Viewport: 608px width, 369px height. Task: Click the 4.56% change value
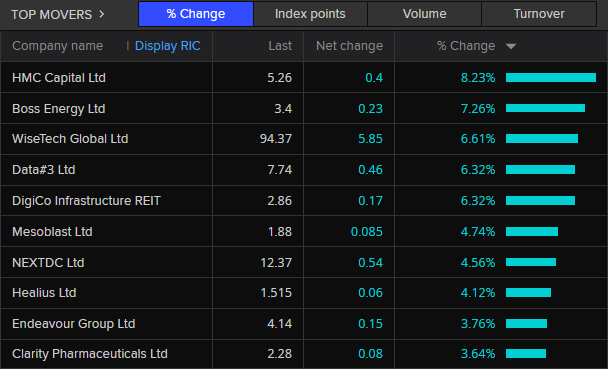pyautogui.click(x=478, y=262)
